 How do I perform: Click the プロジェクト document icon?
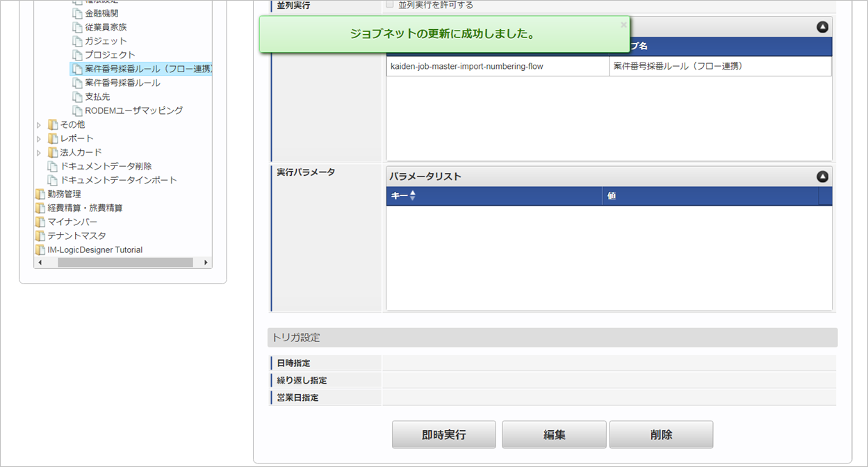(77, 55)
